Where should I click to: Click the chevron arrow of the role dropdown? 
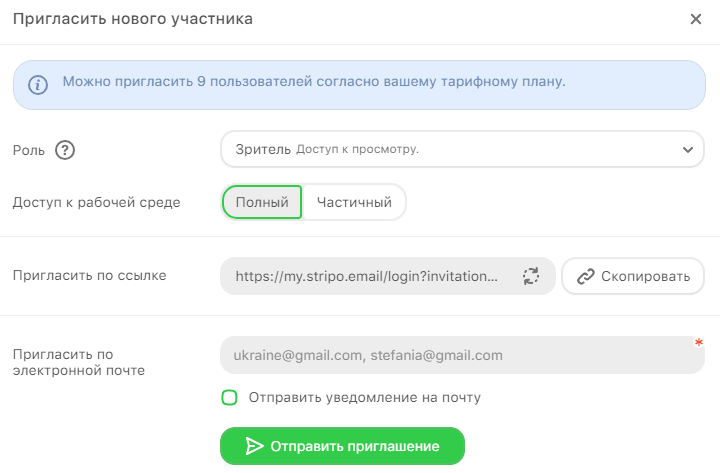pyautogui.click(x=687, y=150)
